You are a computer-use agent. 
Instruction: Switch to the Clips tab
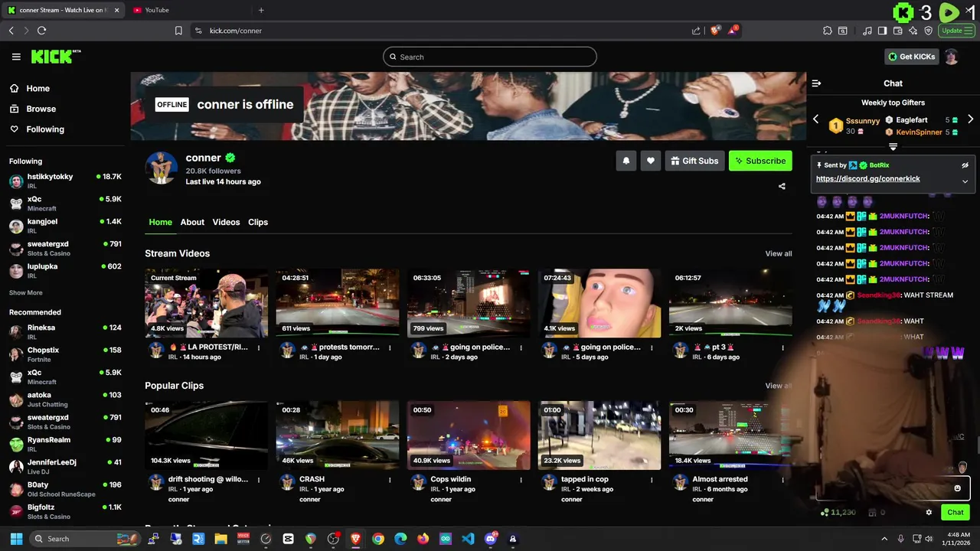tap(258, 222)
